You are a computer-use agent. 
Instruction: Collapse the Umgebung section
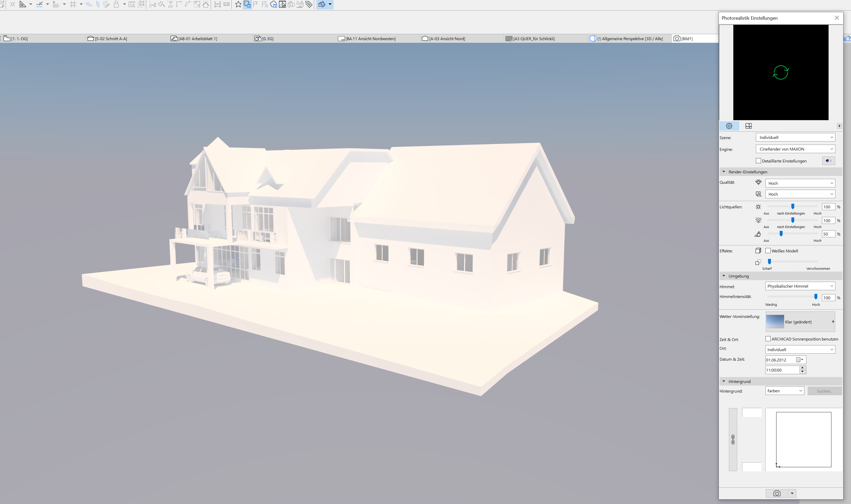(x=724, y=276)
